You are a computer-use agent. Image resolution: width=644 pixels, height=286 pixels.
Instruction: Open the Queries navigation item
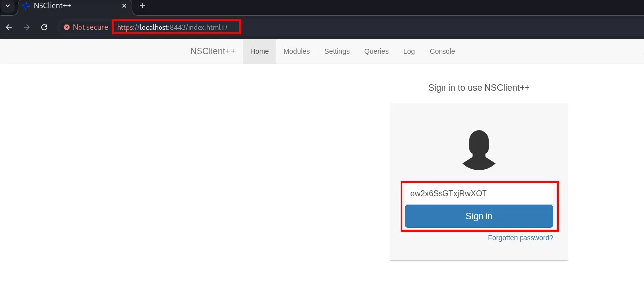(x=376, y=51)
